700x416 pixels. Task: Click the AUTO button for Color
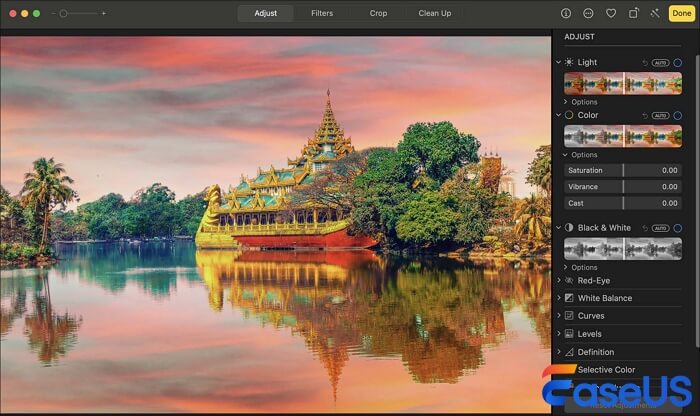(x=660, y=115)
